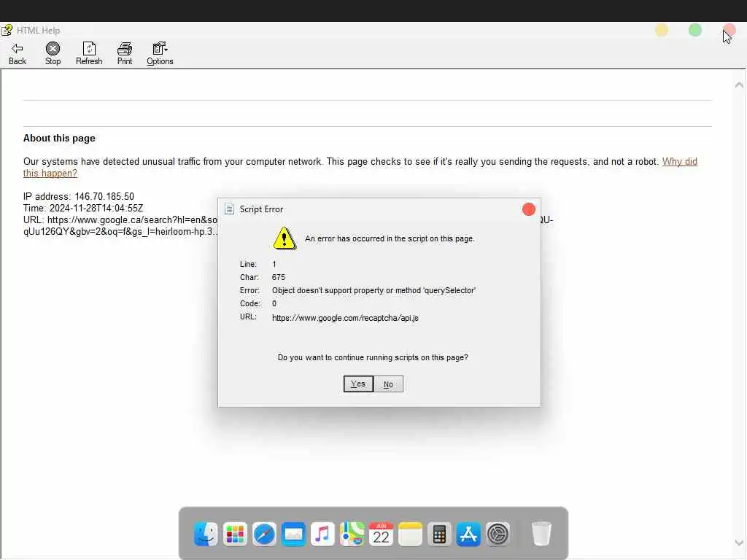Open Mail from the dock
Image resolution: width=747 pixels, height=560 pixels.
293,534
